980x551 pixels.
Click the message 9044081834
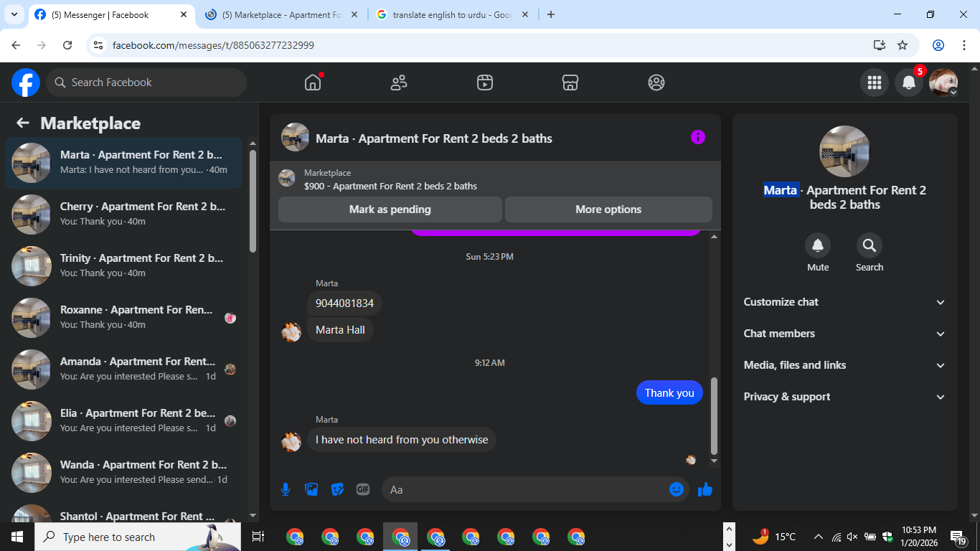coord(344,303)
